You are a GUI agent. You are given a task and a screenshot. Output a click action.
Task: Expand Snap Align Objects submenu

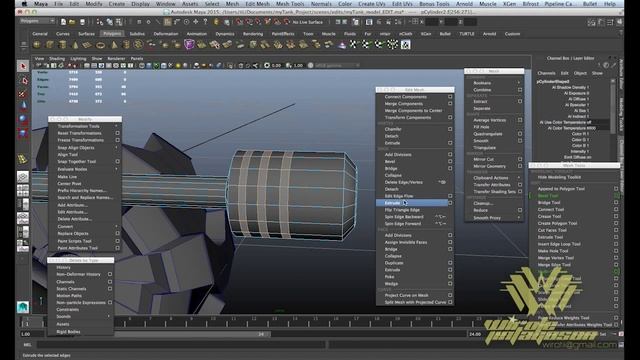[x=117, y=147]
